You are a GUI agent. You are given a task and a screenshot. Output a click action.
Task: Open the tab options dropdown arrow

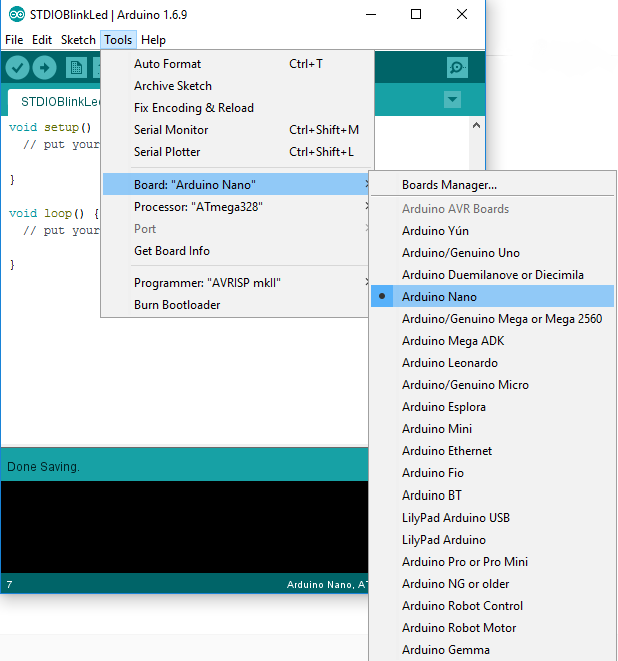[452, 99]
